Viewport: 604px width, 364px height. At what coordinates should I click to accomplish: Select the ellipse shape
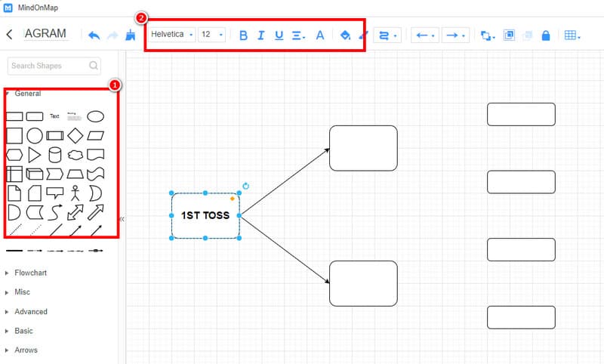[96, 116]
